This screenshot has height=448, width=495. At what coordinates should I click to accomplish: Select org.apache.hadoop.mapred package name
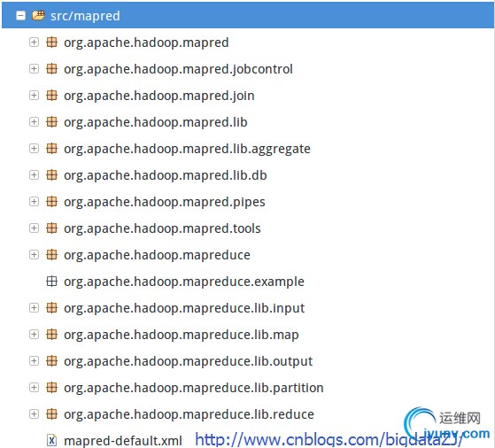click(146, 42)
